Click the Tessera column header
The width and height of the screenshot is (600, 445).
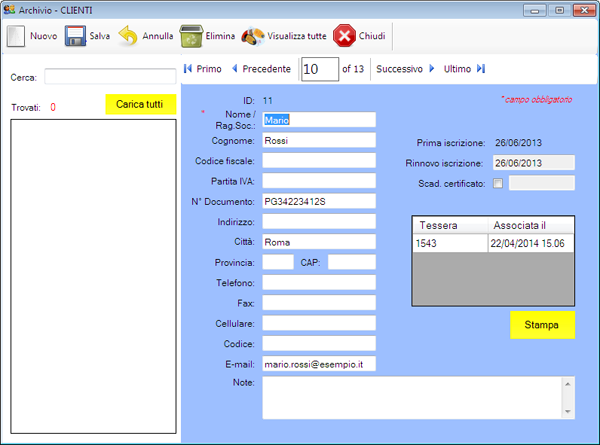[x=450, y=225]
